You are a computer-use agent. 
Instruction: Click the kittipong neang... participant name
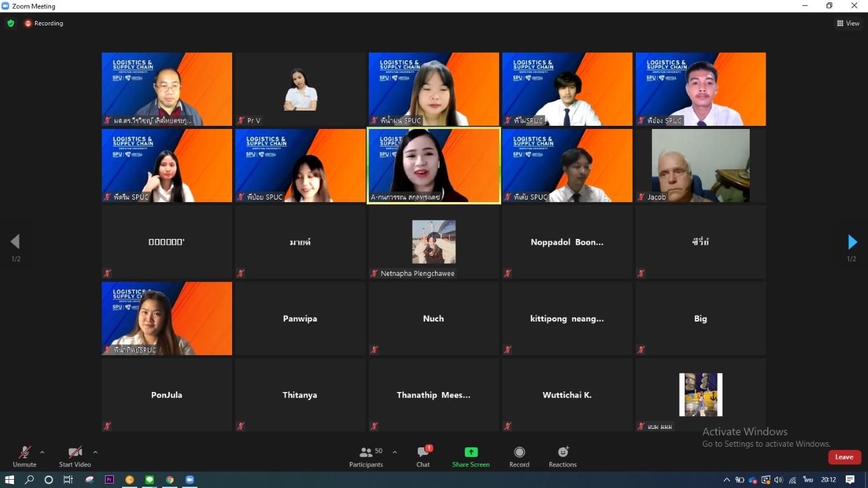click(x=567, y=319)
